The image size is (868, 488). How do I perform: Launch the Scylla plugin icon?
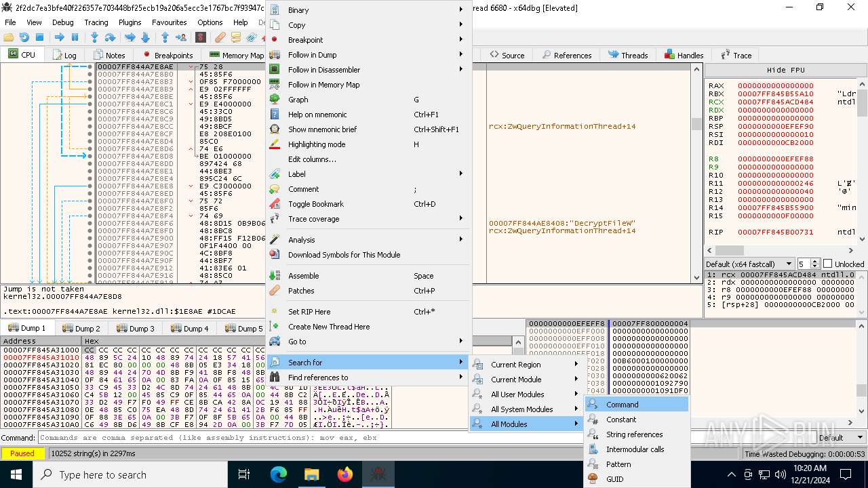click(x=201, y=37)
